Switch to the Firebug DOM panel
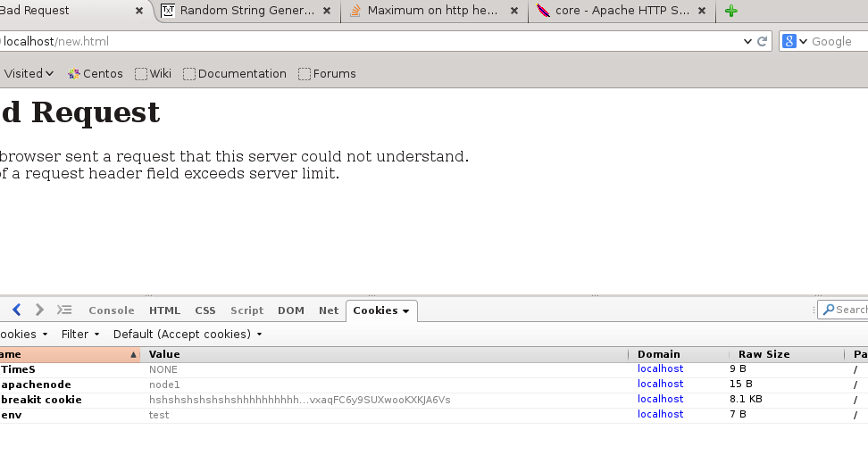Screen dimensions: 868x455 [x=290, y=310]
